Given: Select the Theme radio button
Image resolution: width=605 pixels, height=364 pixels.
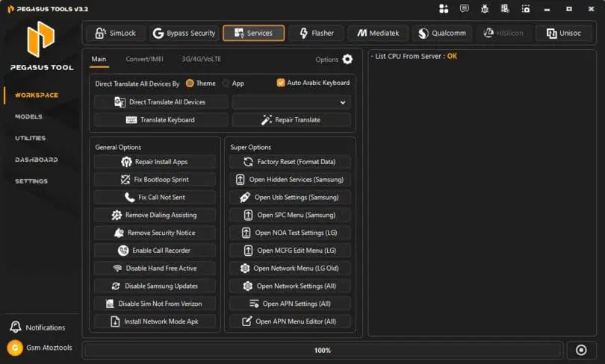Looking at the screenshot, I should (x=190, y=84).
